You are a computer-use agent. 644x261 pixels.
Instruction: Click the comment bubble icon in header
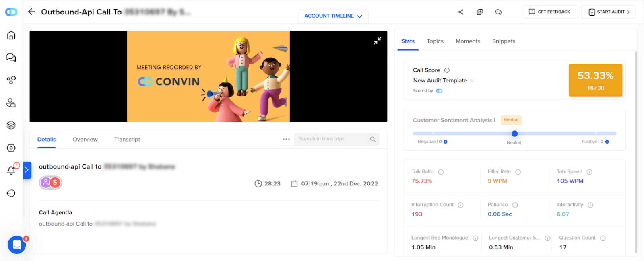pos(498,12)
